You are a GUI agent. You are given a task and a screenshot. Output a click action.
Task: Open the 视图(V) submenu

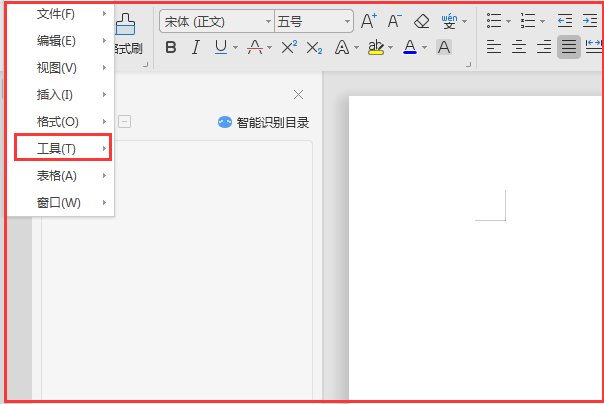(61, 68)
